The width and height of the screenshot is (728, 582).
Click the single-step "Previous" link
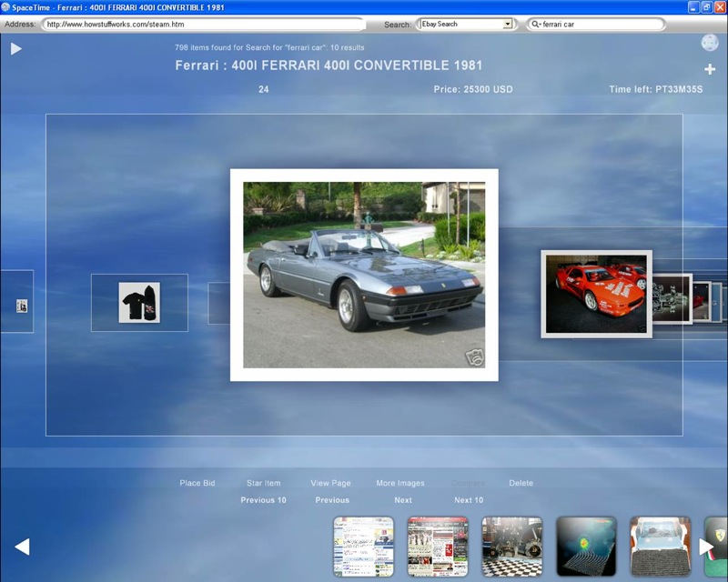click(332, 500)
